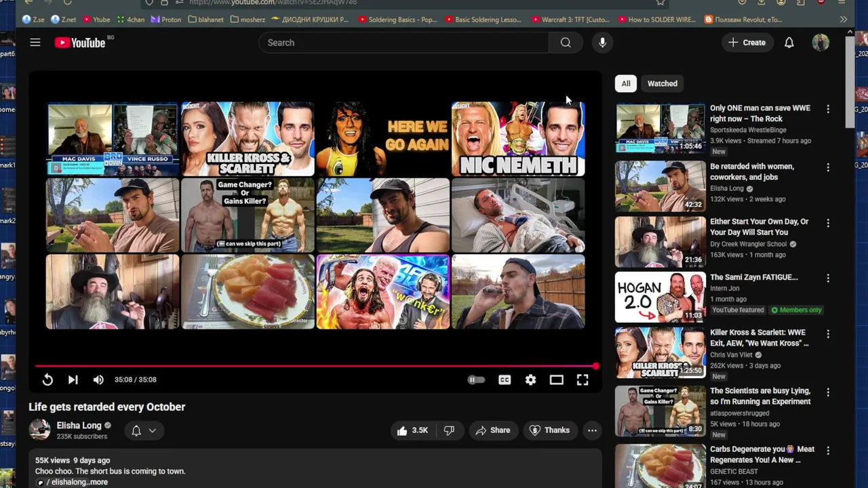Screen dimensions: 868x488
Task: Open the mosherz bookmarks folder
Action: coord(248,20)
